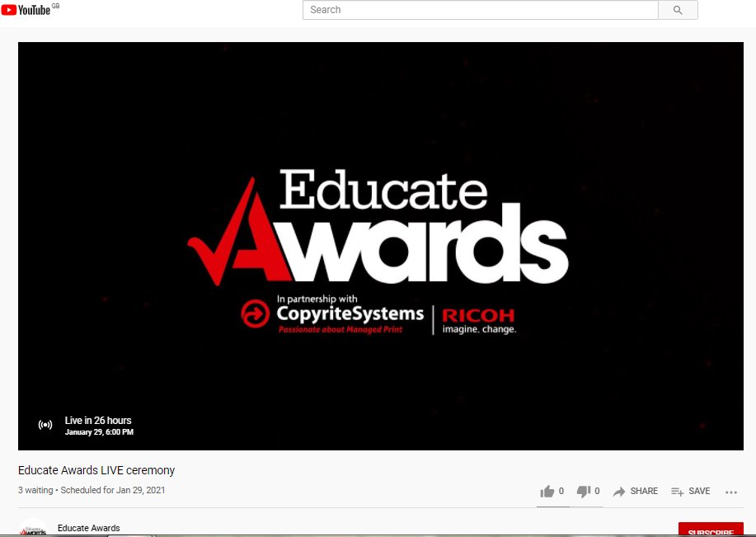Open the Educate Awards channel avatar

(x=33, y=528)
